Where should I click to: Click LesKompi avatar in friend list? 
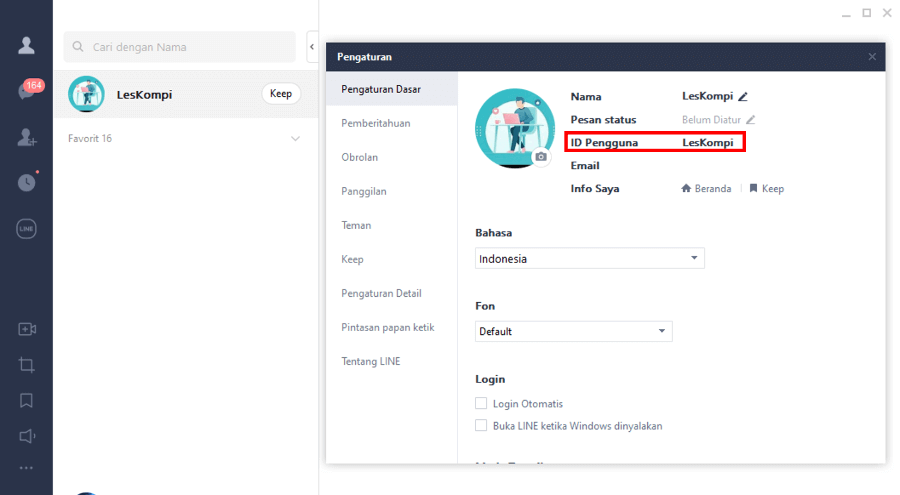tap(86, 94)
